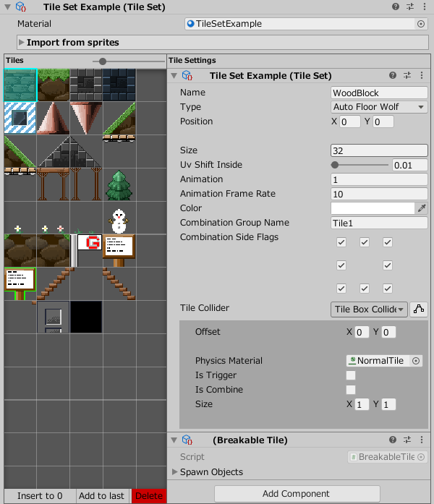Click the tile Size field 32
The image size is (434, 504).
coord(379,150)
